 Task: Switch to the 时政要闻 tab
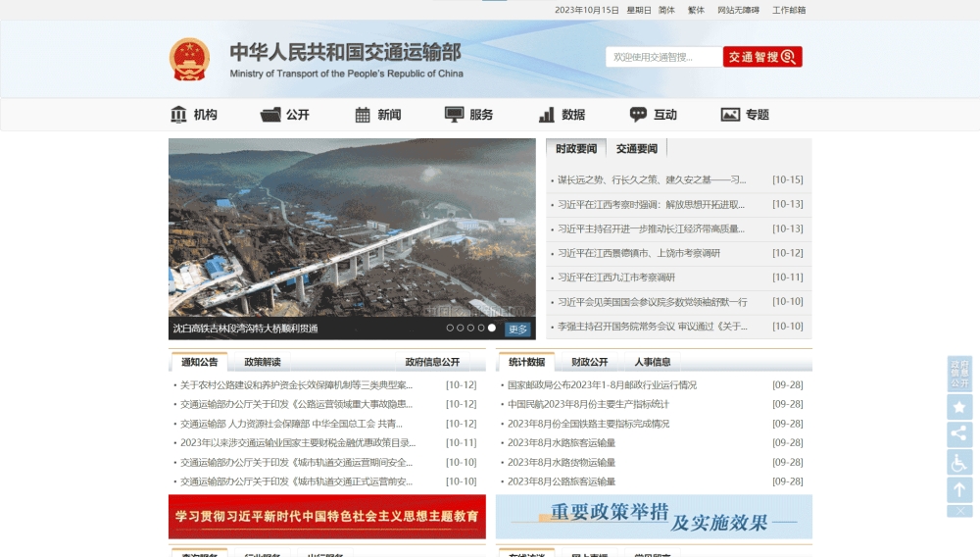[x=576, y=149]
